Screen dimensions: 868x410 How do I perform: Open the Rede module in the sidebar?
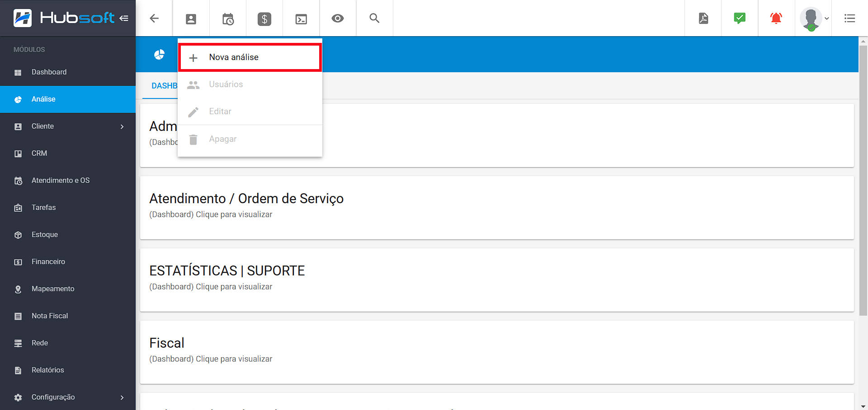pos(68,343)
